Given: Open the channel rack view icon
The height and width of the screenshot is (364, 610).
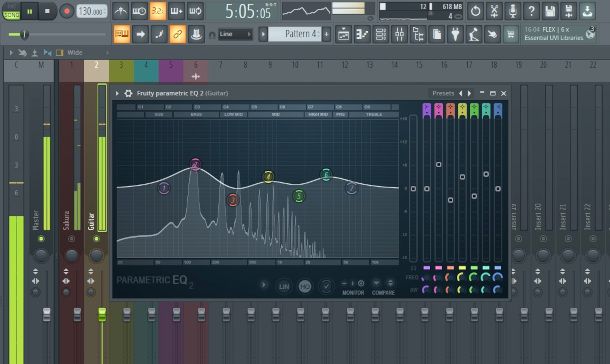Looking at the screenshot, I should point(381,34).
